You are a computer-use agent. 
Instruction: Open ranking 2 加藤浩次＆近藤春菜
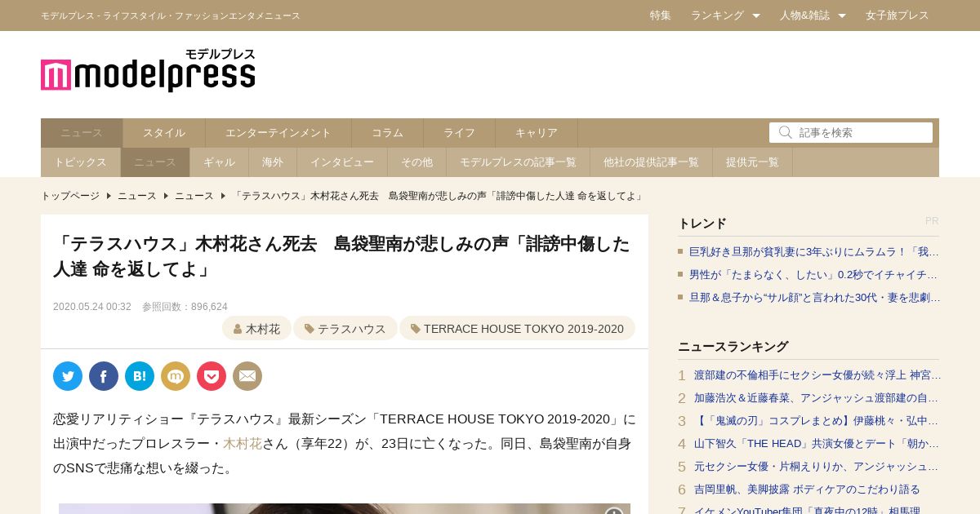817,398
